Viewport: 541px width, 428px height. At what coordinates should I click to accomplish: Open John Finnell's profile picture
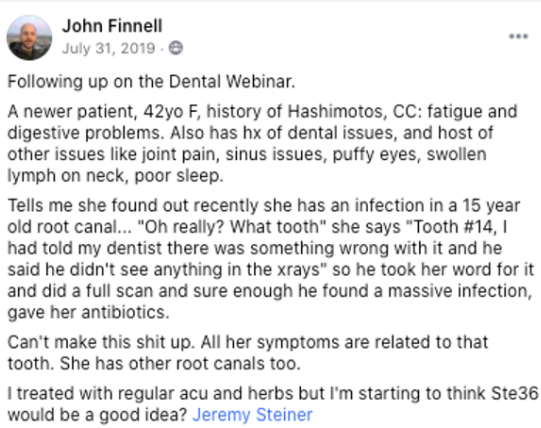click(29, 38)
